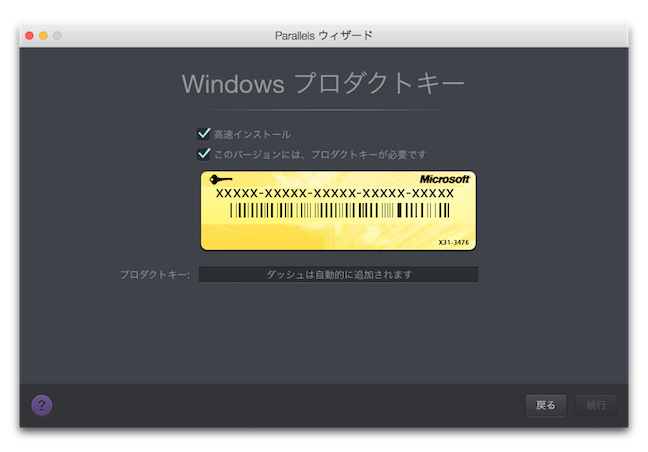Toggle the 高速インストール checkbox

click(x=205, y=134)
